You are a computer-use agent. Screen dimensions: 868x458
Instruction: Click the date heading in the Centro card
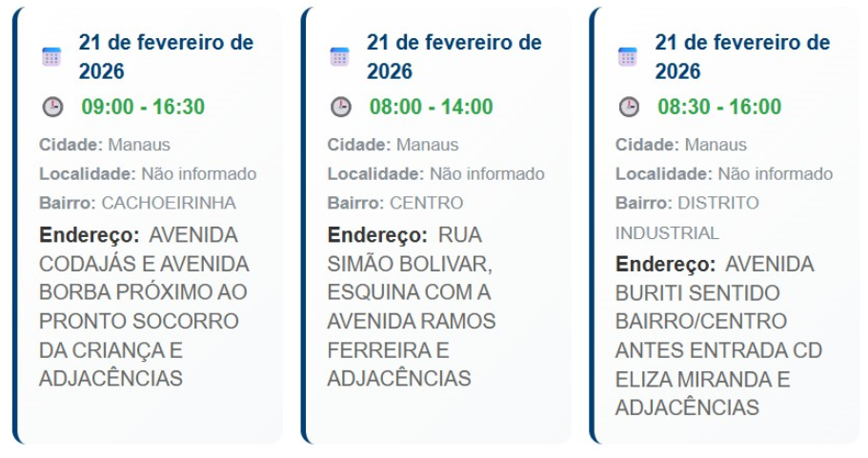tap(454, 57)
